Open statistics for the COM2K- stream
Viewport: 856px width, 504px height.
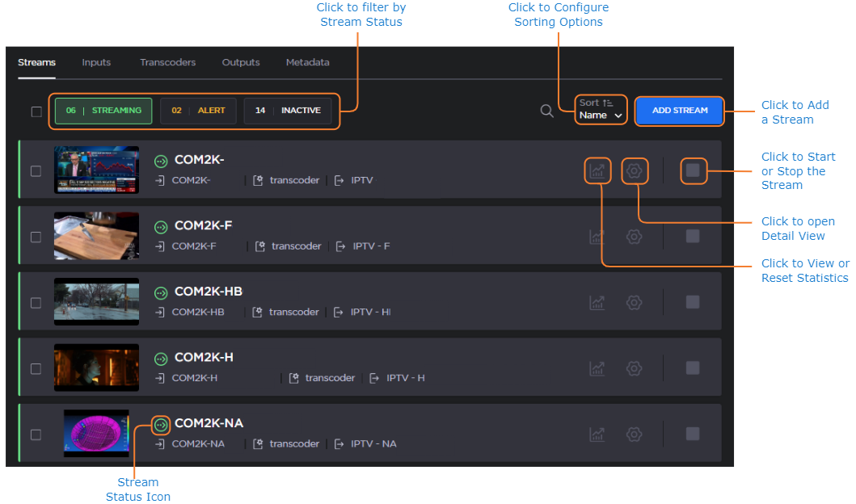pyautogui.click(x=597, y=171)
